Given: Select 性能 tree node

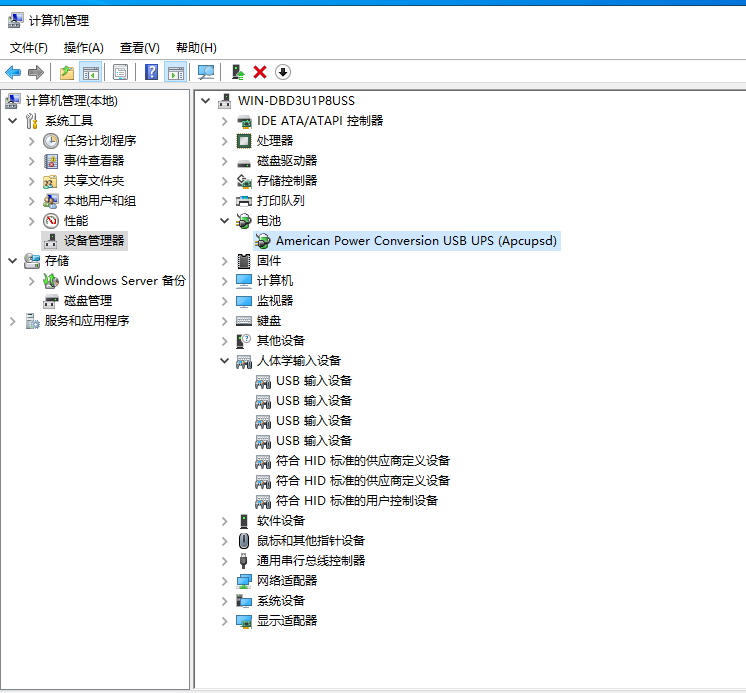Looking at the screenshot, I should point(76,221).
